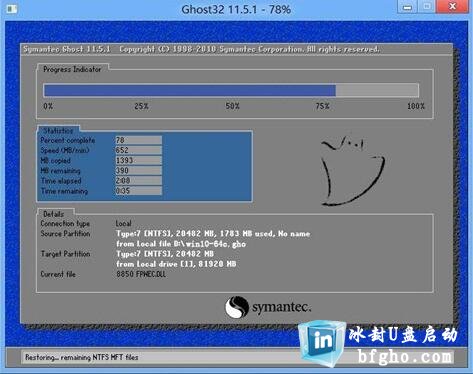Click the Target Partition label
Viewport: 473px width, 374px height.
[65, 254]
